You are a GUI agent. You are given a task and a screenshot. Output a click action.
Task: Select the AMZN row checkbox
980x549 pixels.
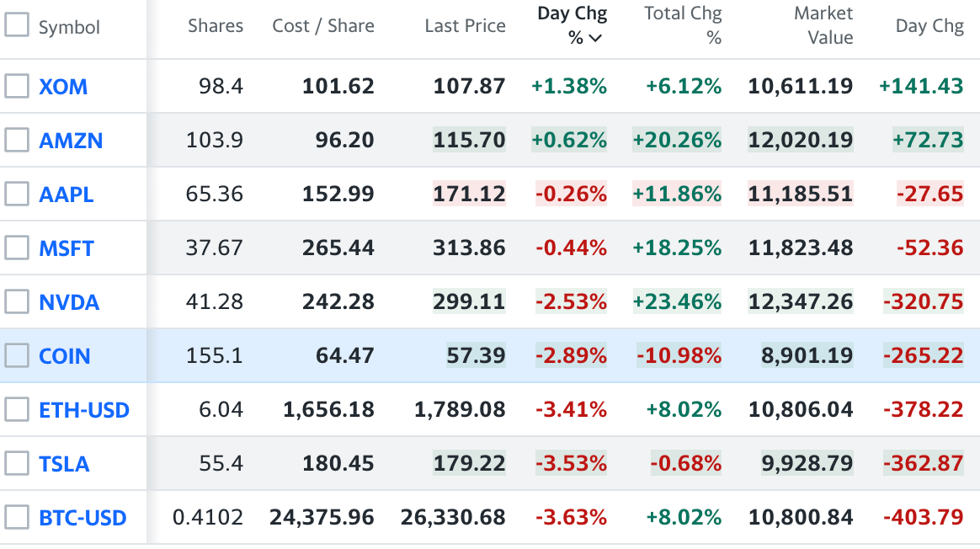pos(17,140)
